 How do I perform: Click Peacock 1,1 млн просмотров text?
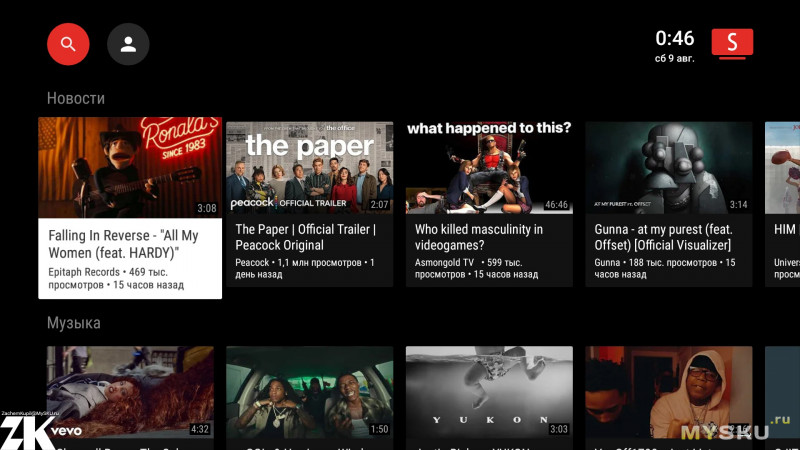click(305, 268)
